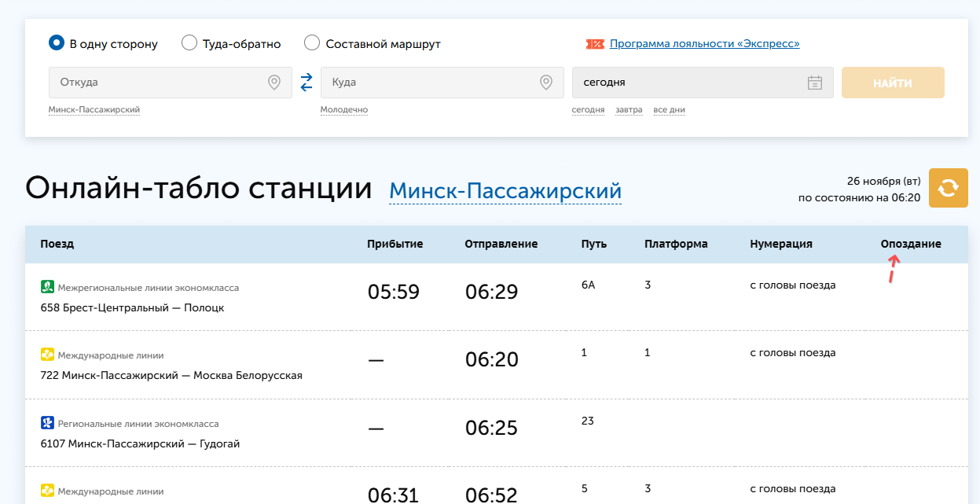Click departure time «06:25» for train 6107
The height and width of the screenshot is (504, 980).
point(492,428)
